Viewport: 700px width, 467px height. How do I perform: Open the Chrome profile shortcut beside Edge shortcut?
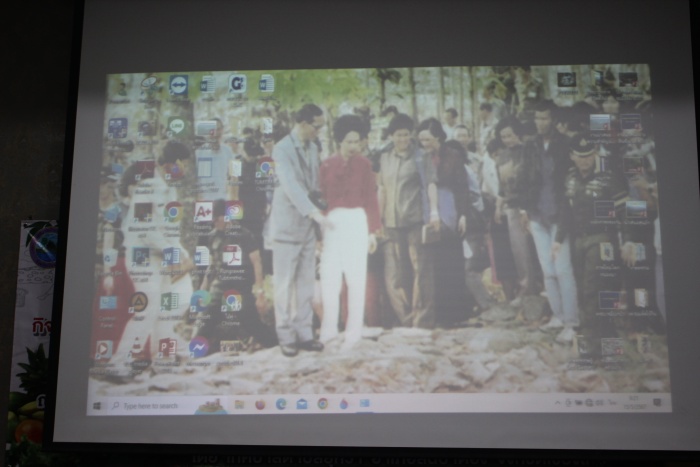[x=231, y=301]
